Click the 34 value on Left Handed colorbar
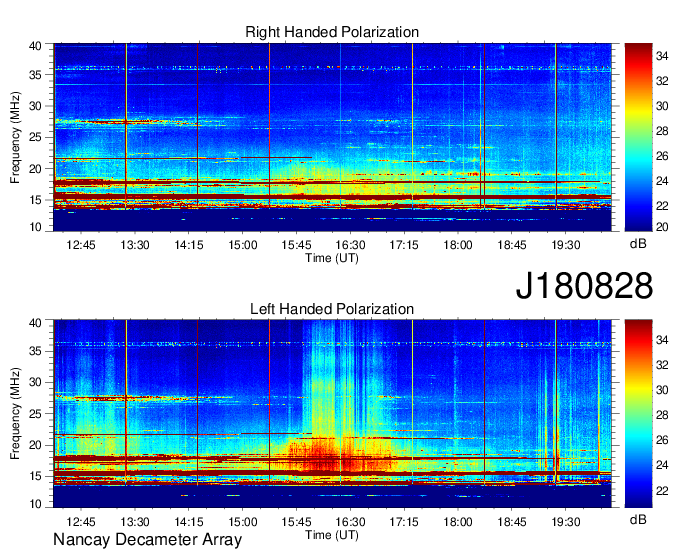Screen dimensions: 680x552 662,340
